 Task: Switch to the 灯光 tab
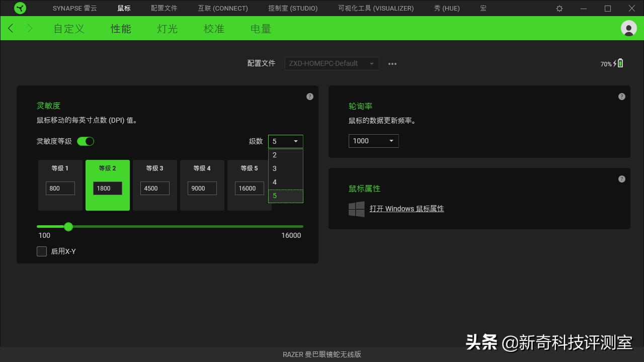pyautogui.click(x=167, y=29)
